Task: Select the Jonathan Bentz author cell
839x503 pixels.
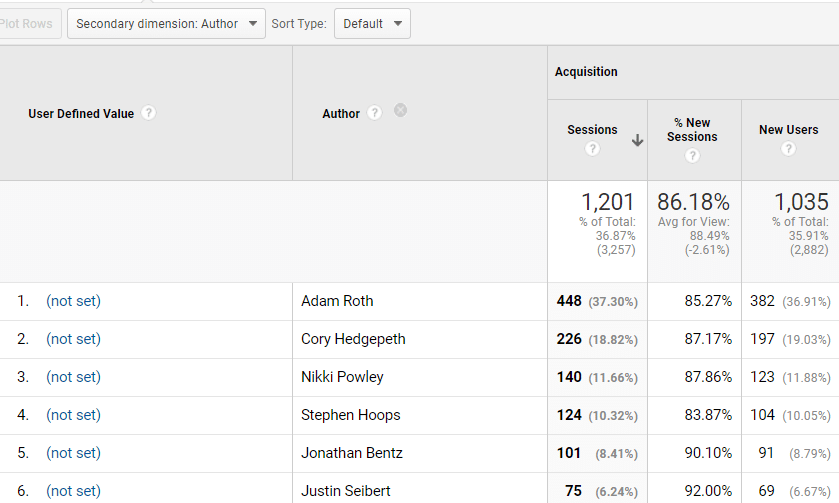Action: point(352,453)
